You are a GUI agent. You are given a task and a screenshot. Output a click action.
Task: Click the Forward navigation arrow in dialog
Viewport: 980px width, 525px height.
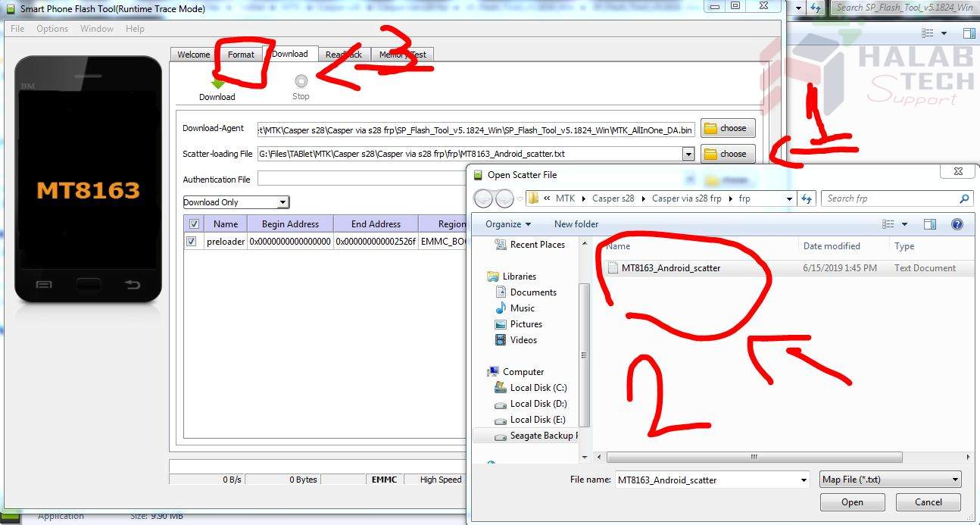pyautogui.click(x=504, y=198)
